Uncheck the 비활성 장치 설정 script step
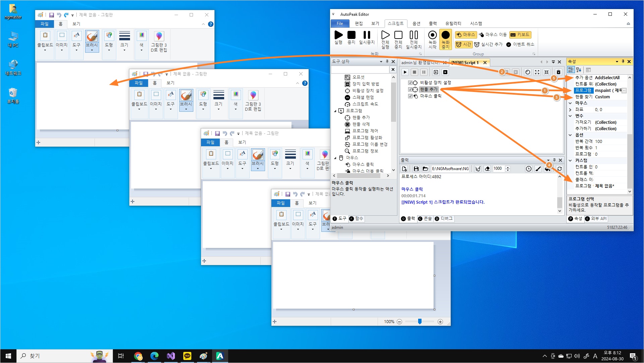644x363 pixels. click(410, 83)
